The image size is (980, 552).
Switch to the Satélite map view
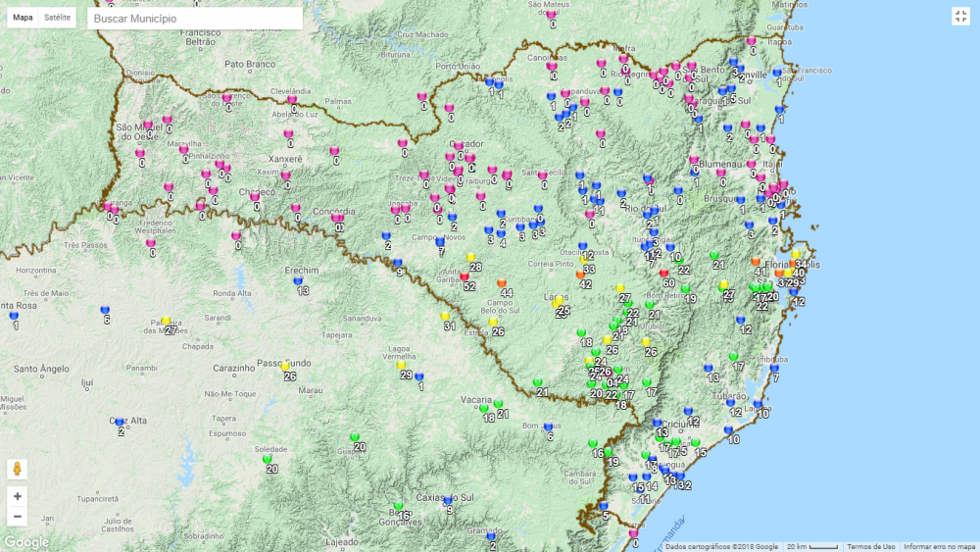57,18
